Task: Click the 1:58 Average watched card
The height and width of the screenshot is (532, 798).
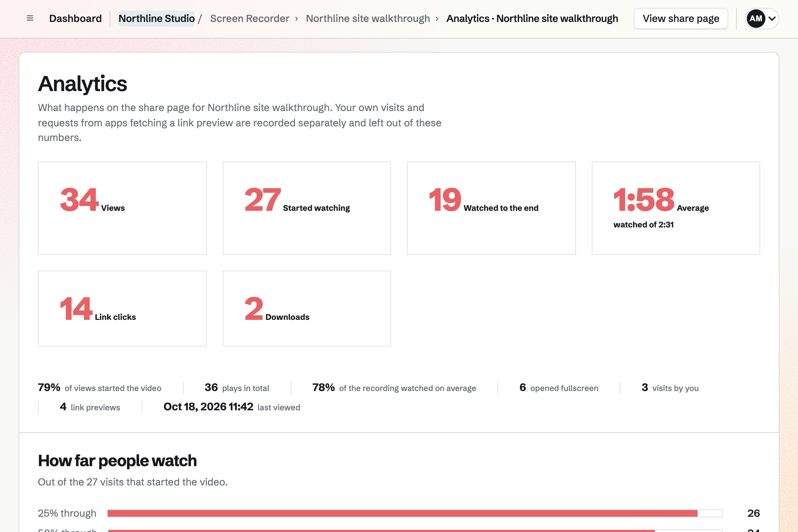Action: tap(676, 208)
